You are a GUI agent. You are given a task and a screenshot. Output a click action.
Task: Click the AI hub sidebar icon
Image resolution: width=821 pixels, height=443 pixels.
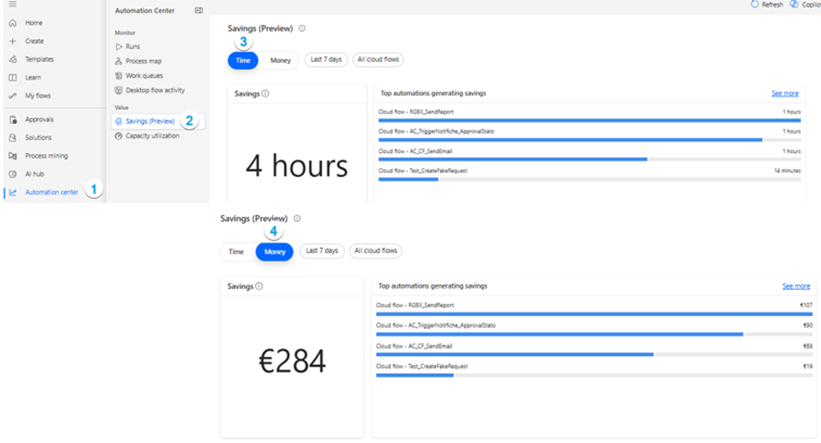point(12,174)
